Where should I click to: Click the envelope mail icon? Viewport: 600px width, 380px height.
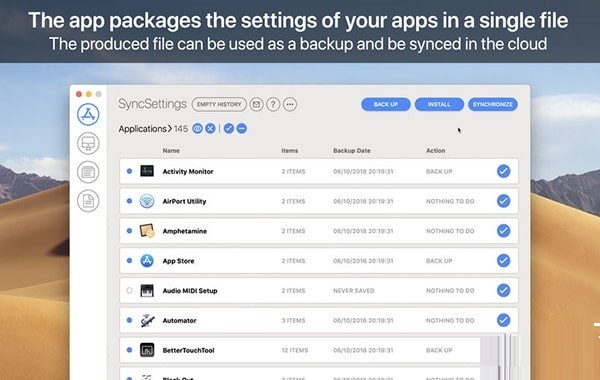[x=256, y=104]
